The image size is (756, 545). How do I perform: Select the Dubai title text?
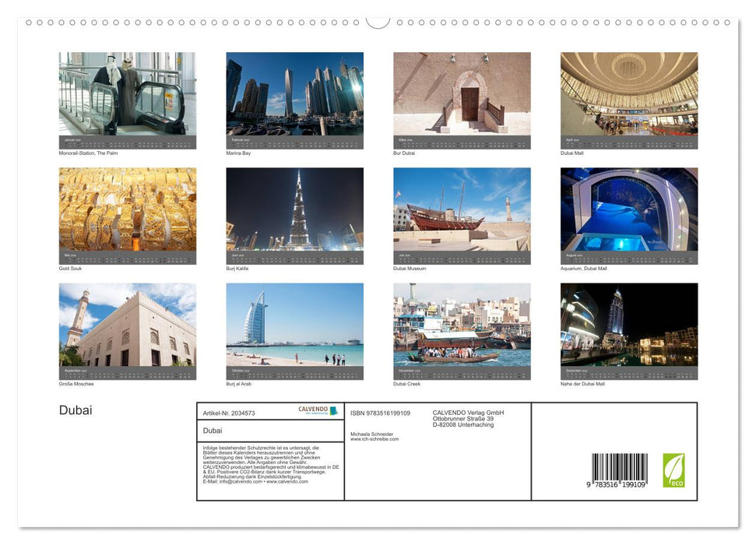tap(76, 410)
